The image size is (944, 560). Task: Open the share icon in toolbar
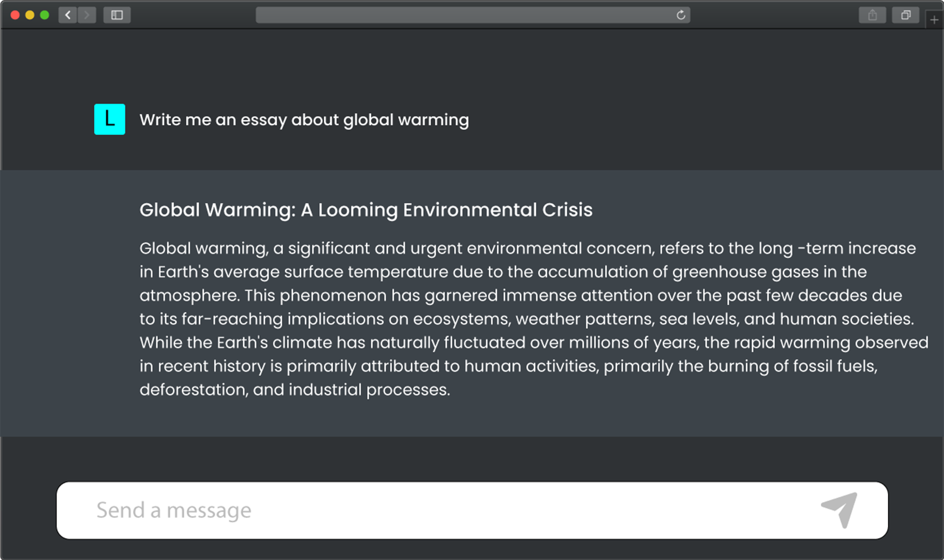tap(873, 15)
